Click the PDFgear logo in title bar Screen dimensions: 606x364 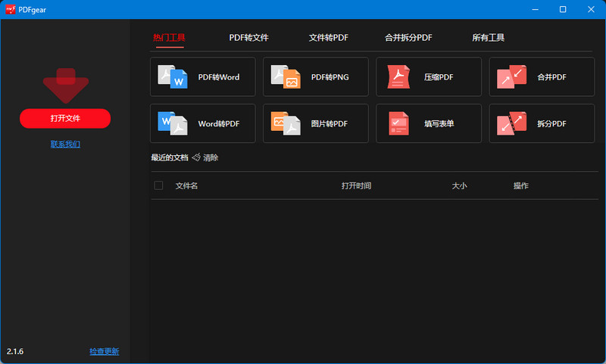coord(11,9)
